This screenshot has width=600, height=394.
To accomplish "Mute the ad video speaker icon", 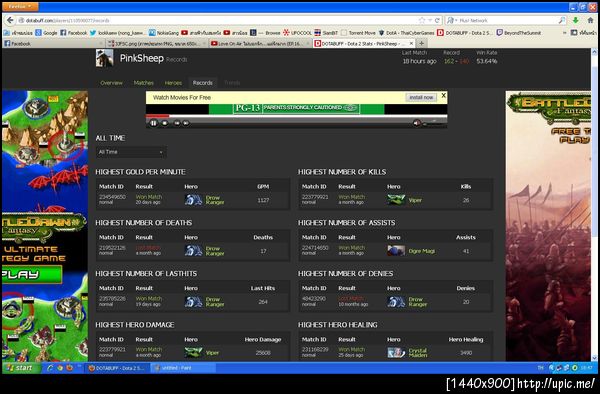I will pyautogui.click(x=416, y=123).
